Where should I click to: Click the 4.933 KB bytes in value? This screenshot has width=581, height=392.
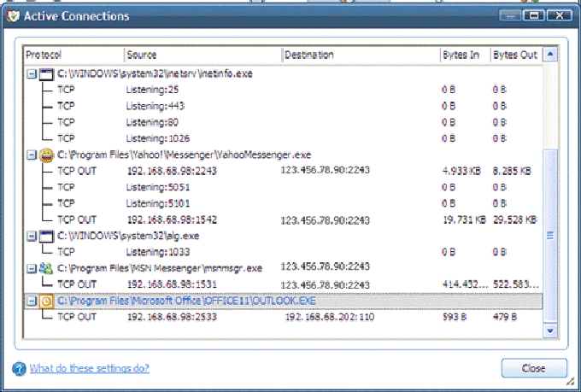(461, 171)
